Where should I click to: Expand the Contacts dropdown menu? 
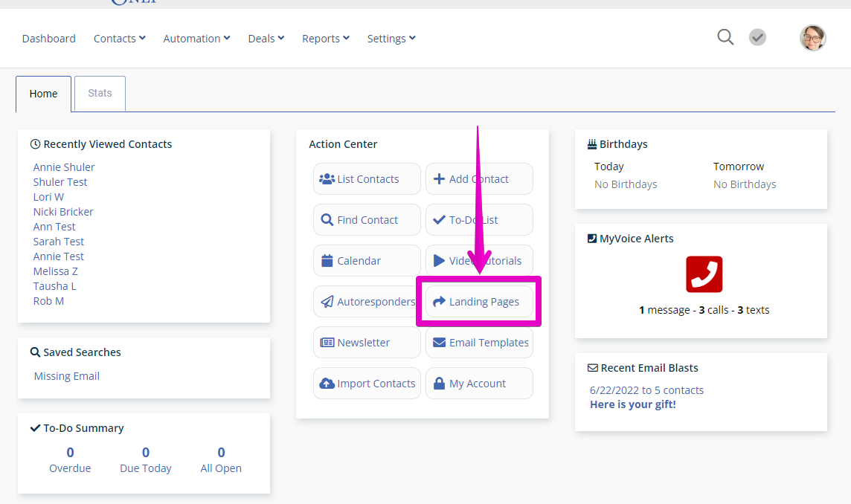coord(119,38)
